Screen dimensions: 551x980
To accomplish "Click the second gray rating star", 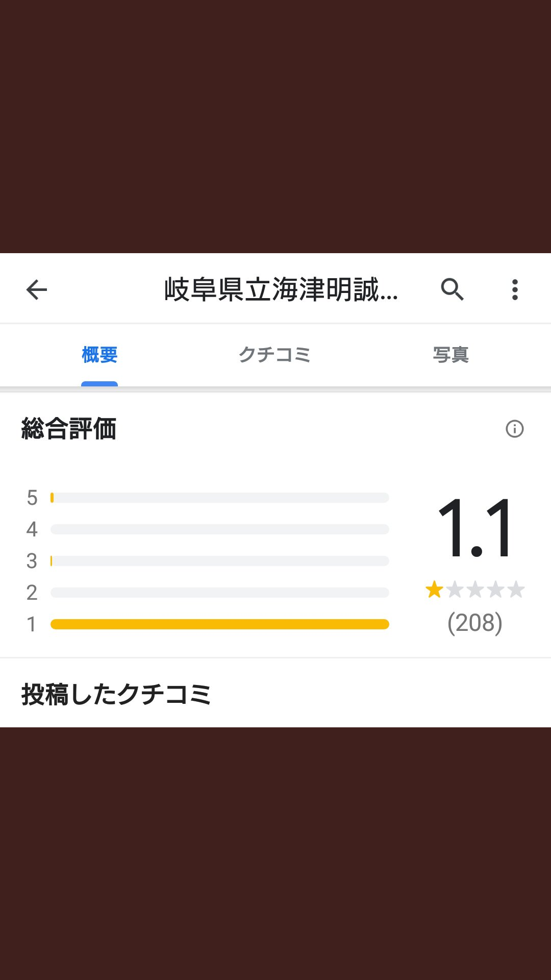I will 455,590.
